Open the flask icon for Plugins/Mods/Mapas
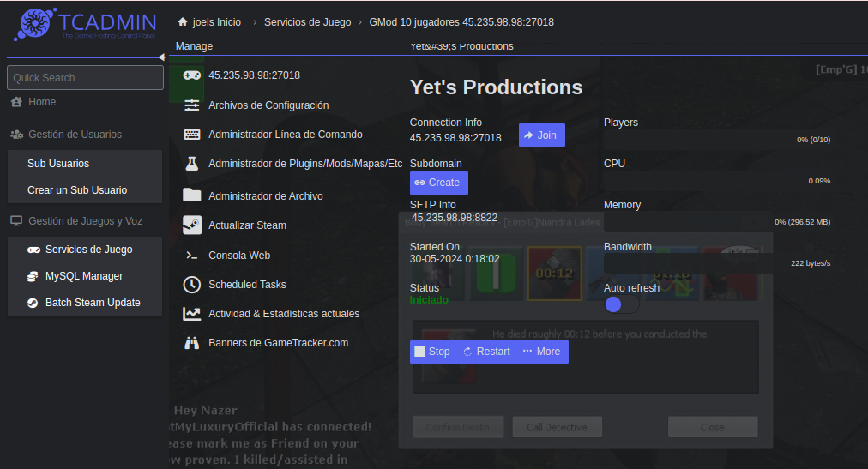 click(192, 164)
